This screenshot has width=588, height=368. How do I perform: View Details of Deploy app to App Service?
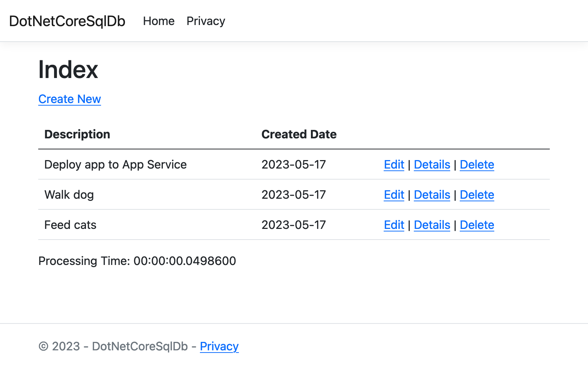coord(432,164)
